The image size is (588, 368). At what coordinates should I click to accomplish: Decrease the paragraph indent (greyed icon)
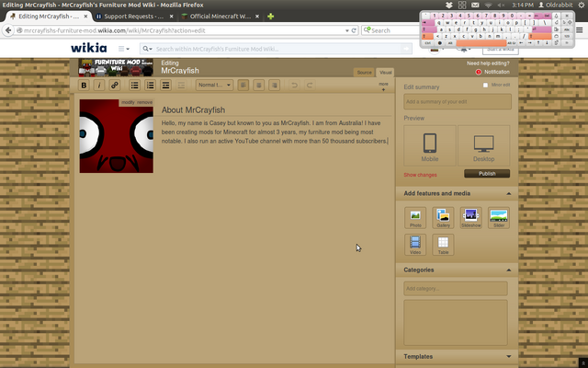point(181,86)
